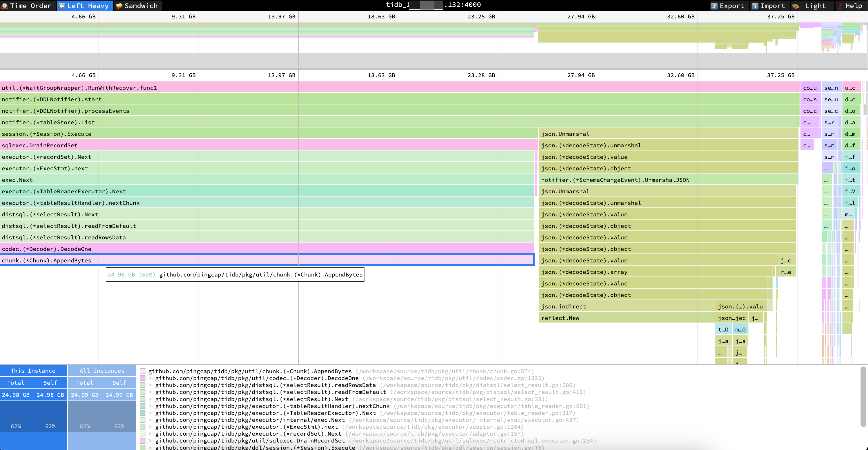Expand distsql.(*selectResult).readRowsData stack entry

[x=150, y=385]
